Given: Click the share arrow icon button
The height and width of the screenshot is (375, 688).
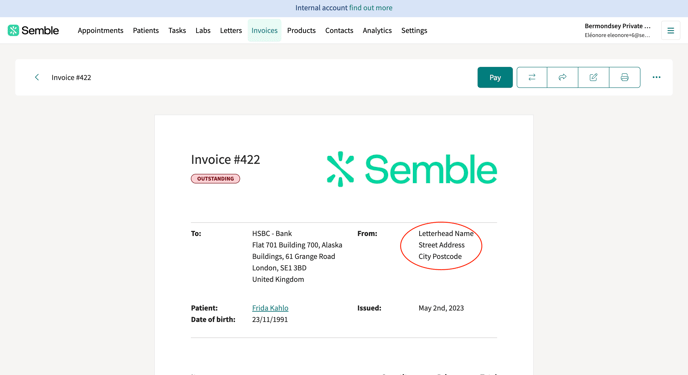Looking at the screenshot, I should tap(563, 77).
